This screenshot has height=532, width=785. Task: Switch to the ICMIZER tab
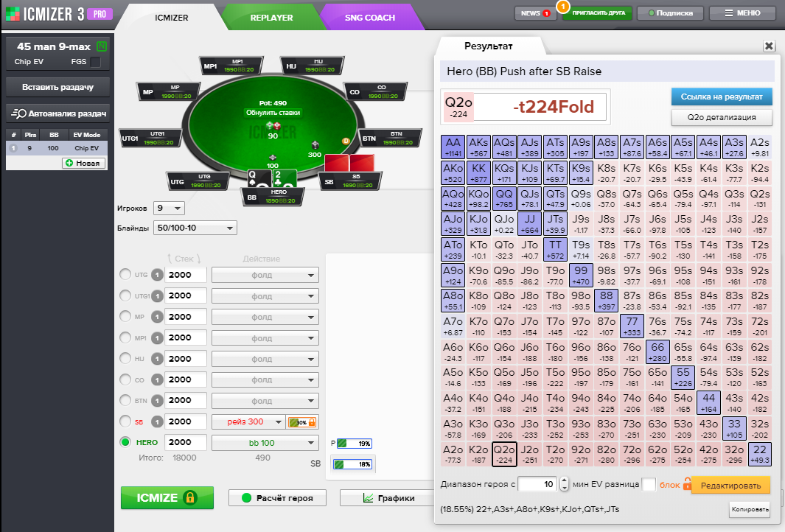click(171, 18)
